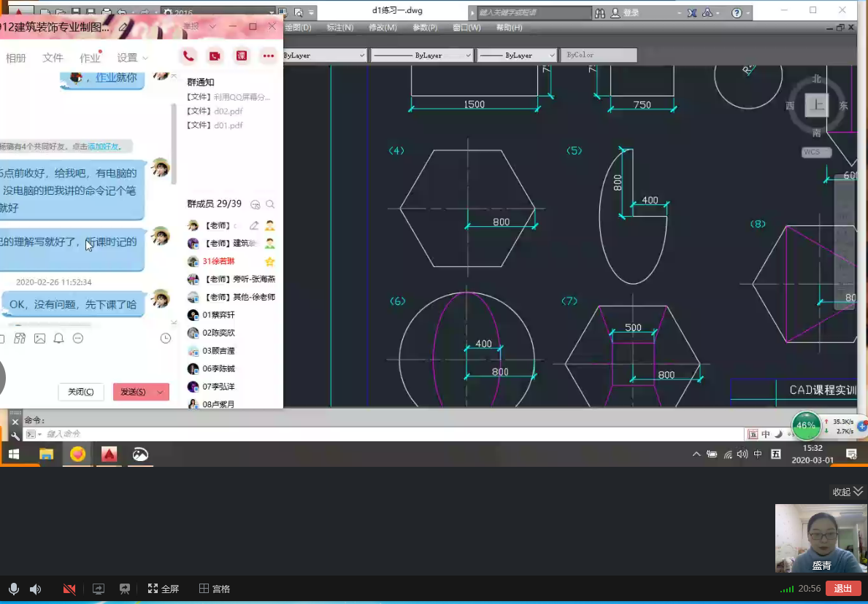Open chat message history clock icon
Viewport: 868px width, 604px height.
tap(166, 338)
